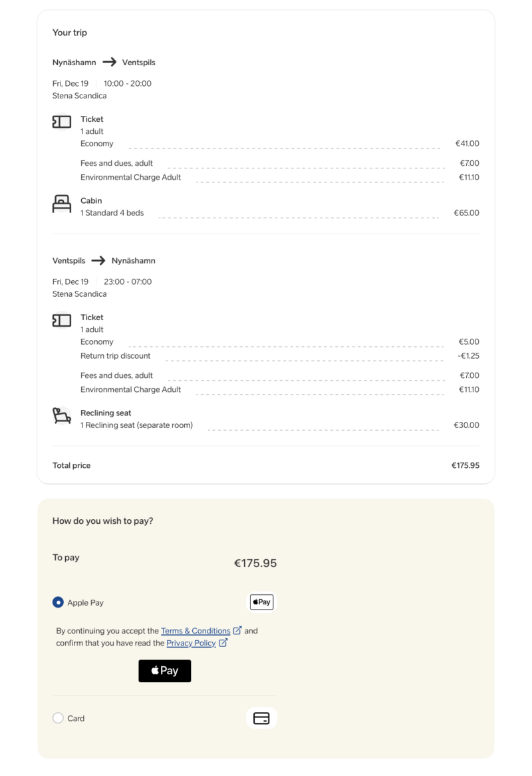532x776 pixels.
Task: Click the credit card icon
Action: pyautogui.click(x=261, y=718)
